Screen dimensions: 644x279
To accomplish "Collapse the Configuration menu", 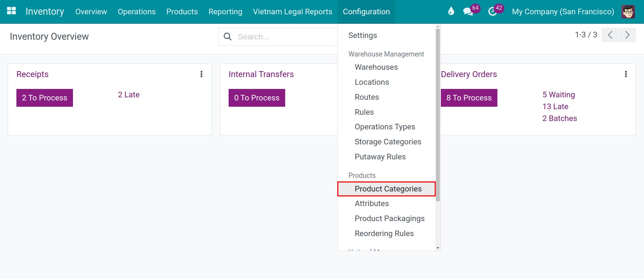I will click(366, 12).
